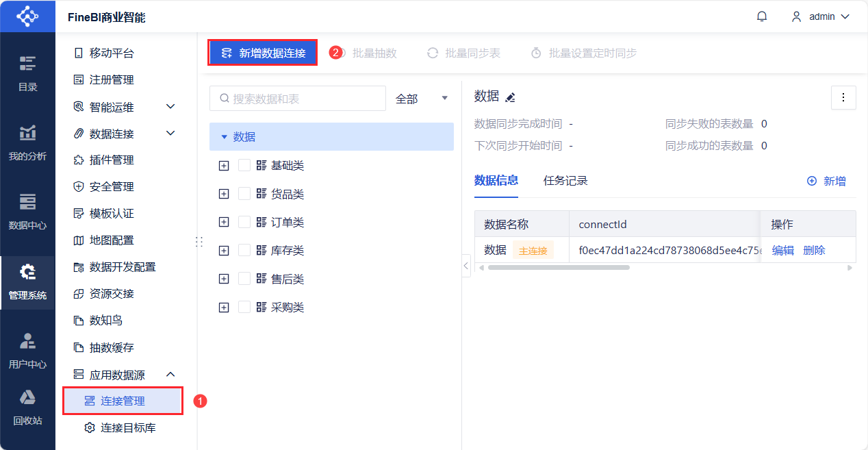Expand the 货品类 tree node
Viewport: 868px width, 450px height.
click(x=224, y=194)
